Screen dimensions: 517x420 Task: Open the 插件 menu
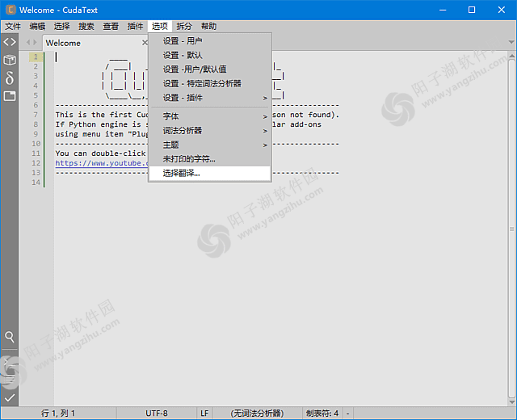135,26
